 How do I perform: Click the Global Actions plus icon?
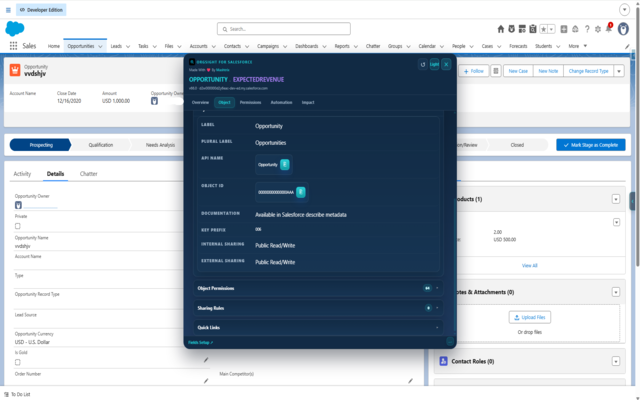point(564,29)
